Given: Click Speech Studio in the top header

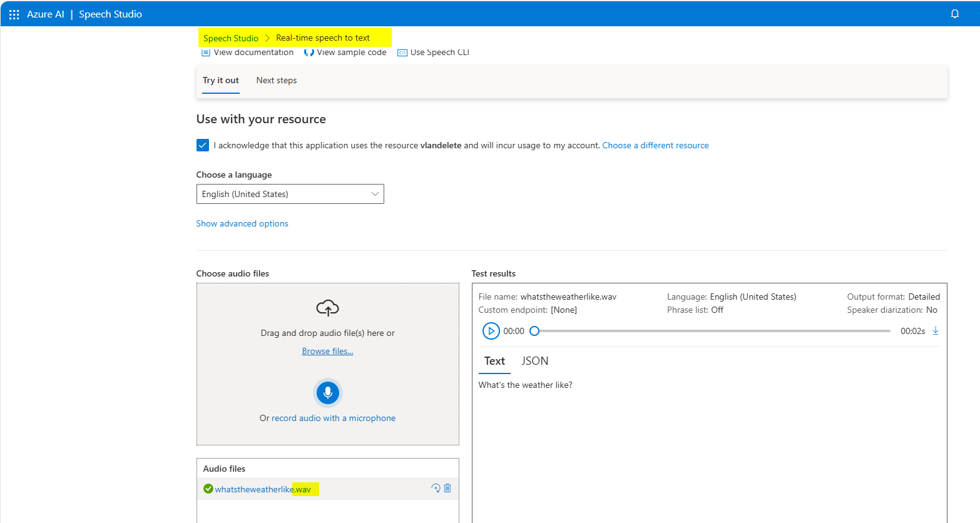Looking at the screenshot, I should point(110,14).
